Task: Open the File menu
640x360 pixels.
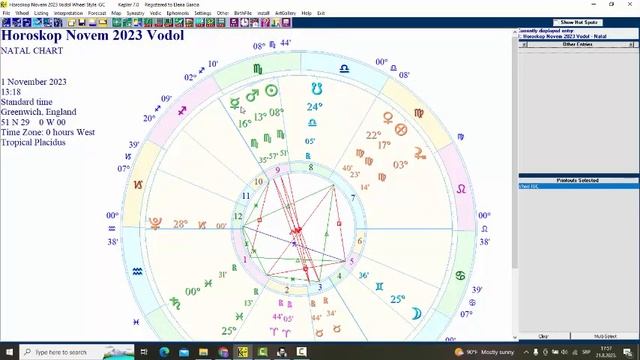Action: [6, 13]
